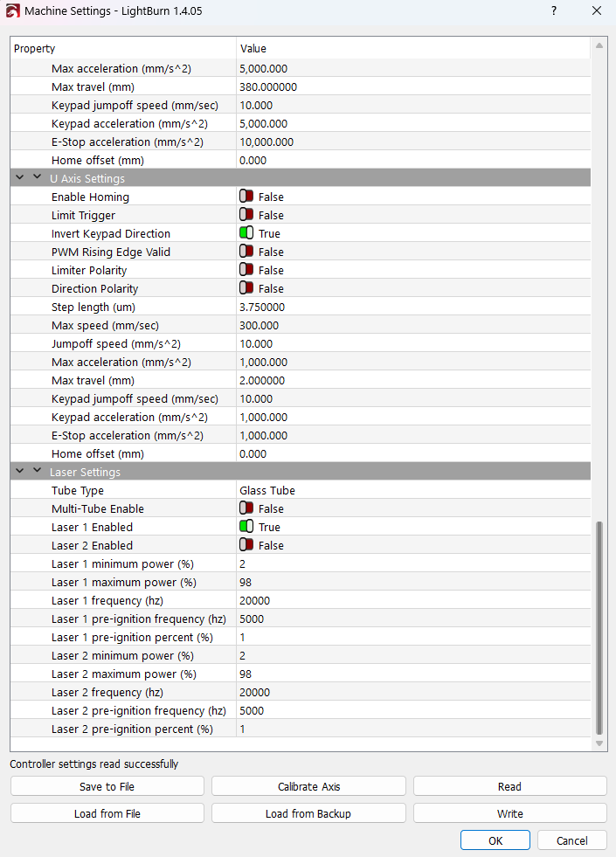Image resolution: width=616 pixels, height=857 pixels.
Task: Turn on Laser 2 Enabled switch
Action: coord(246,545)
